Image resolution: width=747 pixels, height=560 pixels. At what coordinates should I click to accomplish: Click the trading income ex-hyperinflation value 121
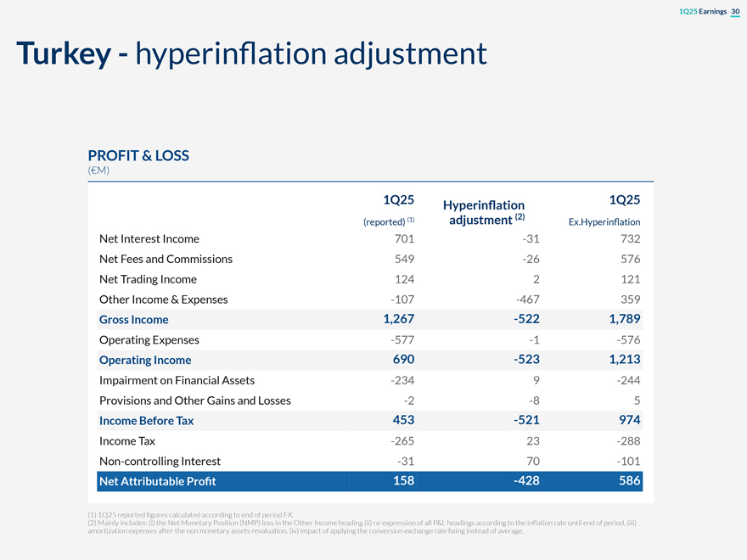630,279
